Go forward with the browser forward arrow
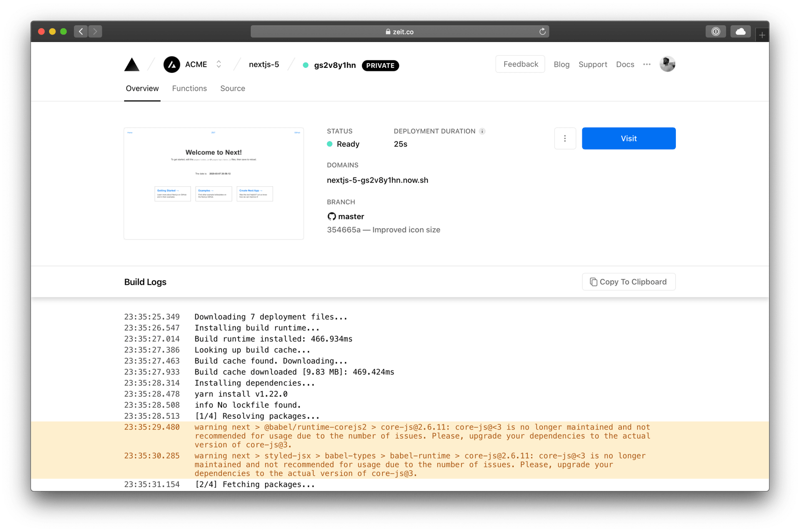Screen dimensions: 800x532 (x=95, y=31)
